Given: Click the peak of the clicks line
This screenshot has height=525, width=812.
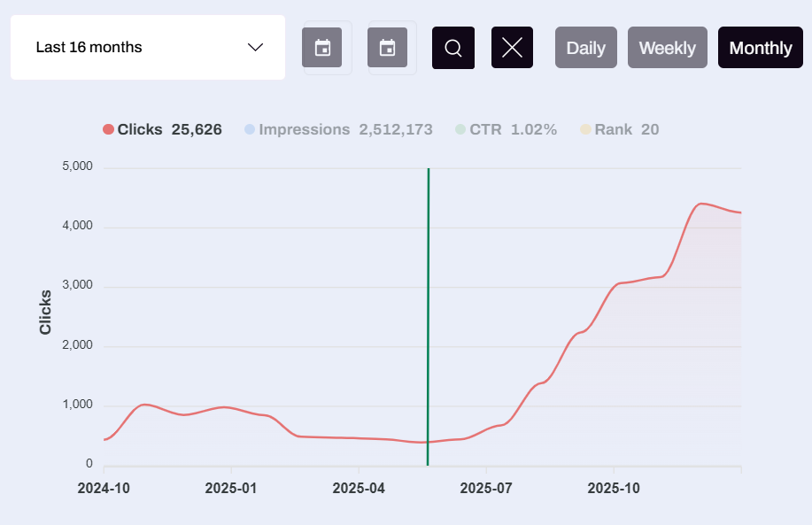Looking at the screenshot, I should [701, 204].
